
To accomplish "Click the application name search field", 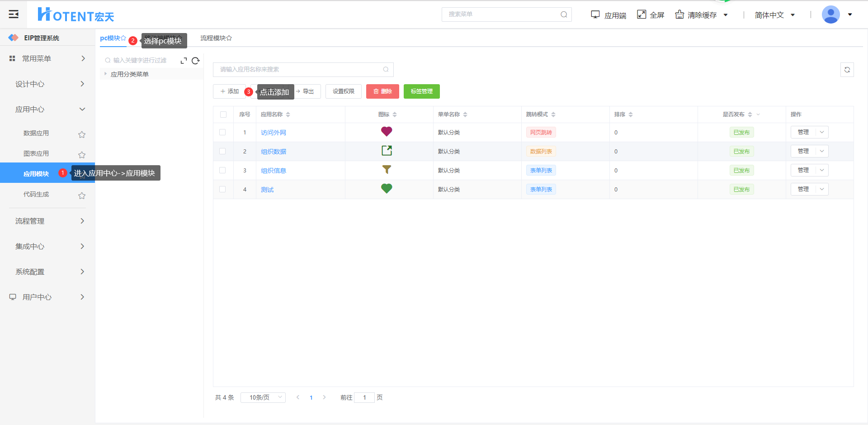I will pyautogui.click(x=298, y=69).
